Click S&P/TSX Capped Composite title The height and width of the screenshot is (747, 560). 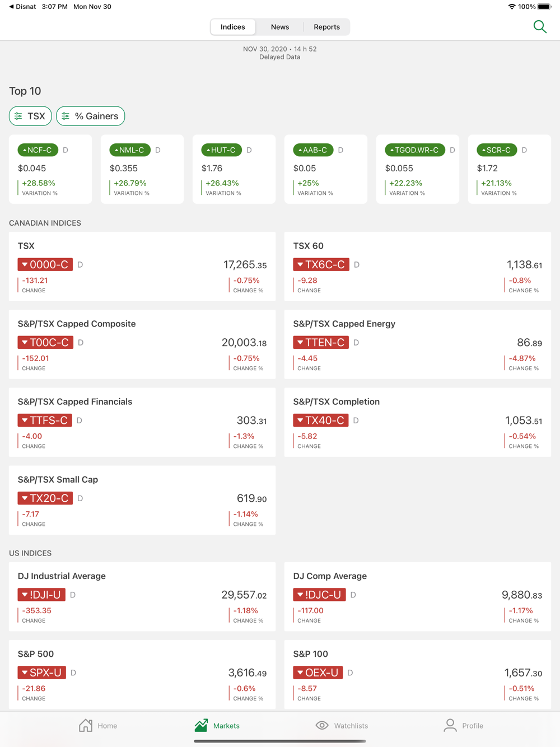coord(77,324)
